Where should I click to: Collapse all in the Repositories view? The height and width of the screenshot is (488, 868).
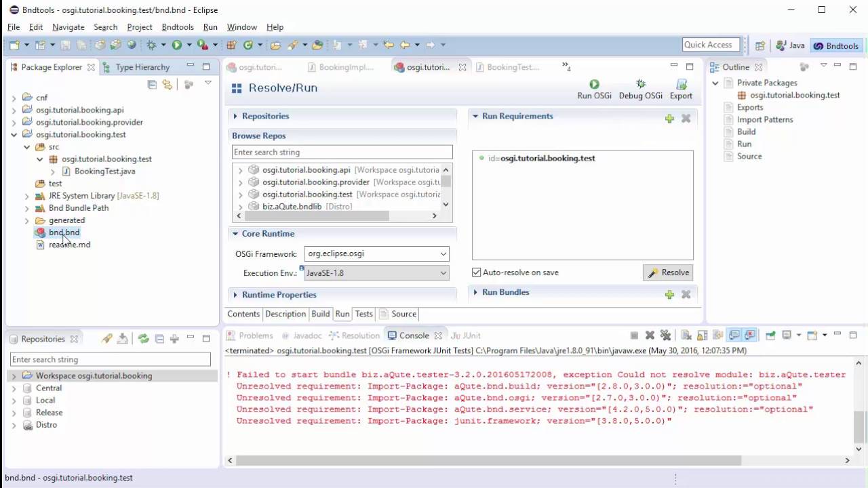[x=159, y=339]
